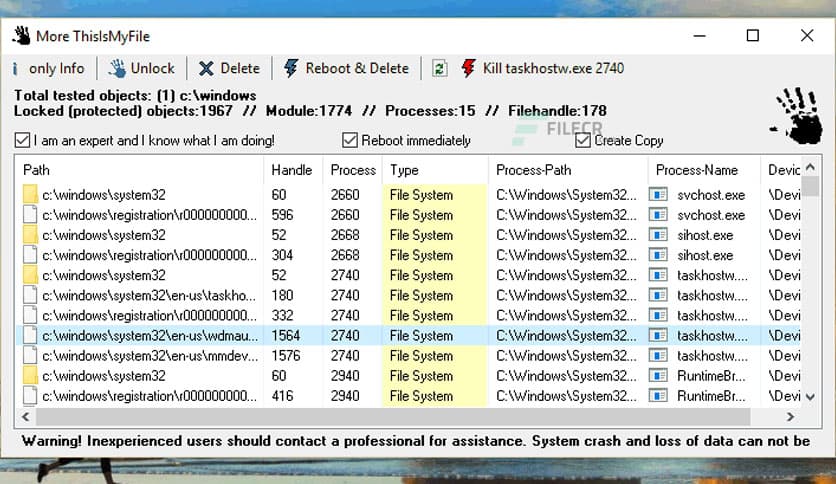Click svchost.exe process icon, handle 596 row
The height and width of the screenshot is (484, 836).
(658, 215)
